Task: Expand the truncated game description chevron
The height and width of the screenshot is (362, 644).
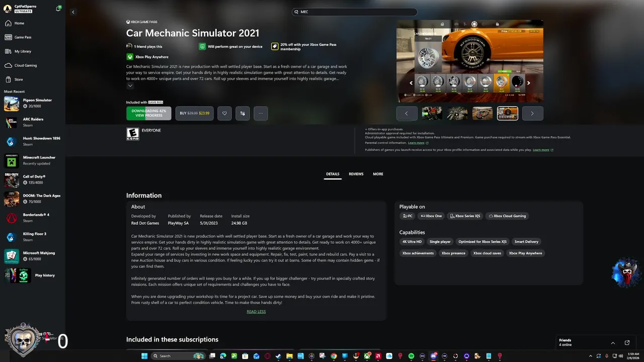Action: tap(130, 85)
